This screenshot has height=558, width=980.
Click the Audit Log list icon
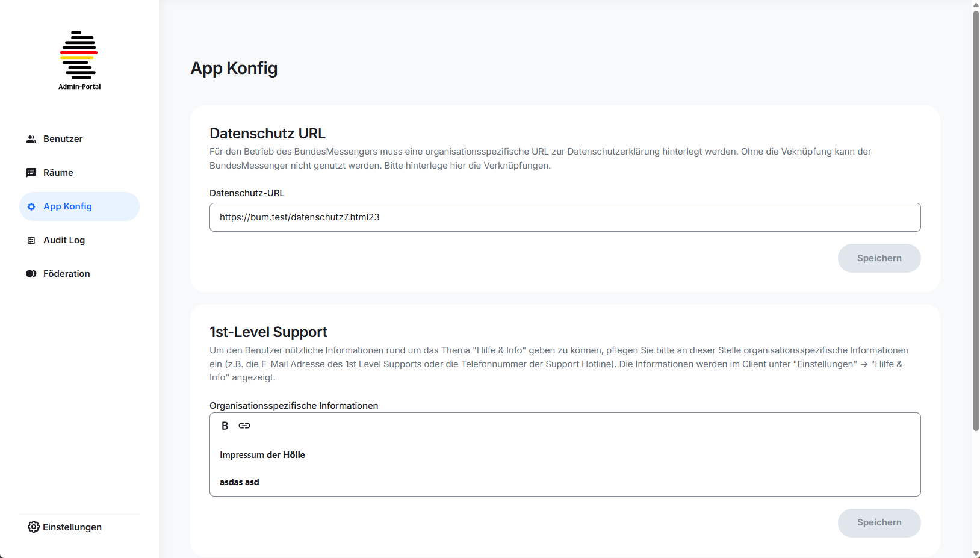point(31,240)
